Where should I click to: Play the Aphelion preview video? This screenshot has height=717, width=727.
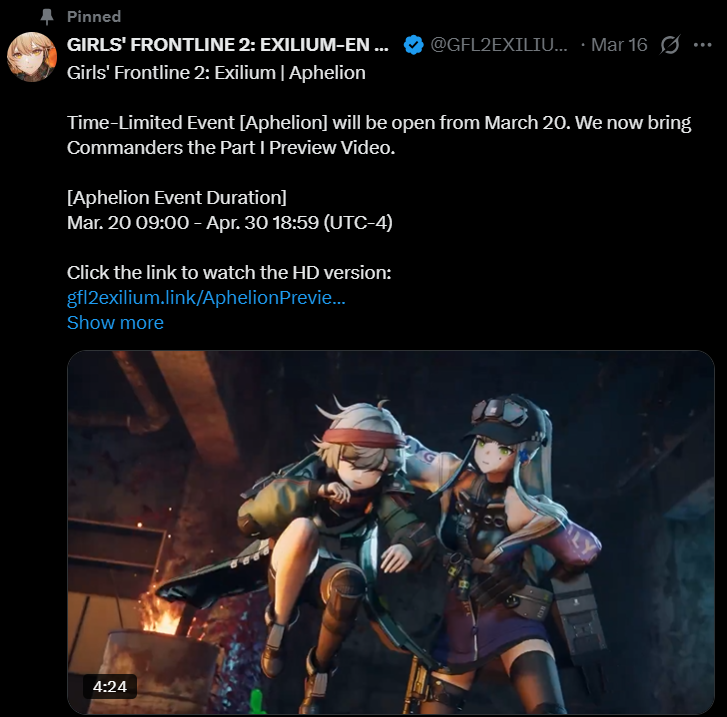[x=390, y=532]
